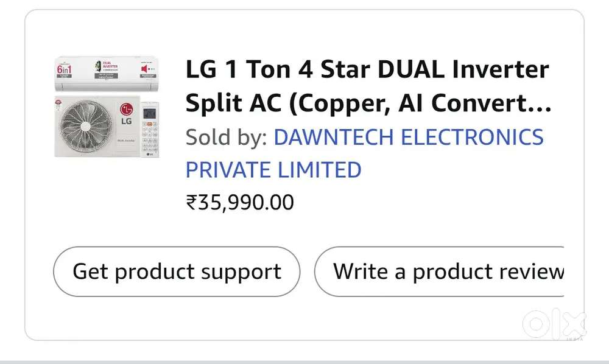Screen dimensions: 609x364
Task: Click the "PRIVATE LIMITED" seller name line
Action: coord(273,169)
